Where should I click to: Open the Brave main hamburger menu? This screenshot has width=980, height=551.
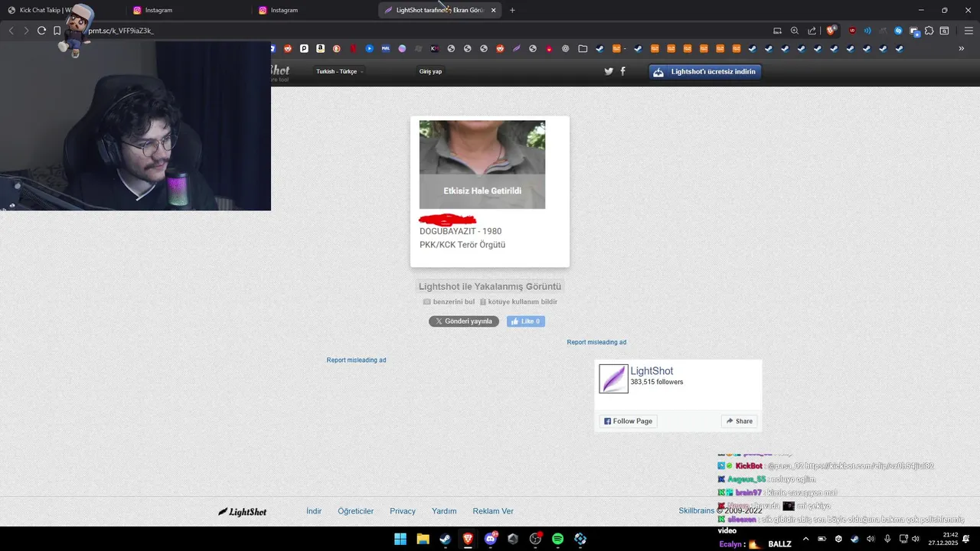click(x=969, y=31)
